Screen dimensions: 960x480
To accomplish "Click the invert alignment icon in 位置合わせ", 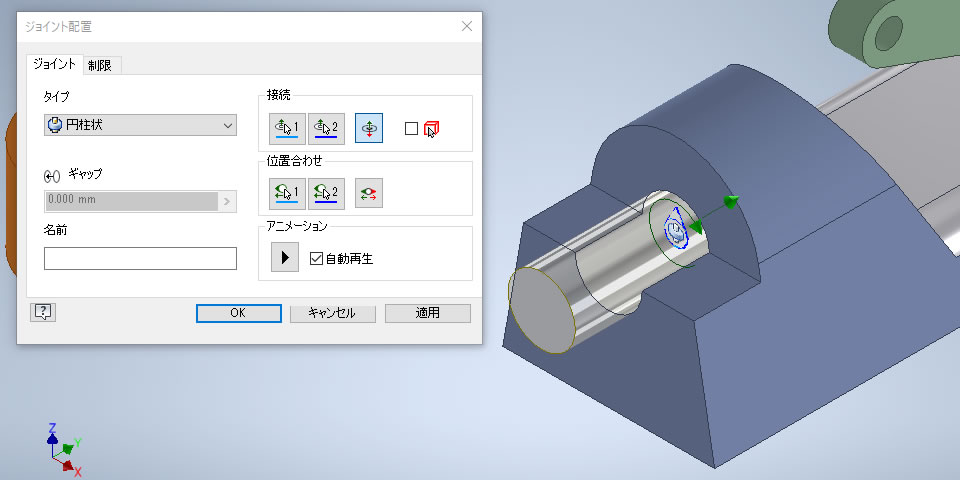I will 369,193.
